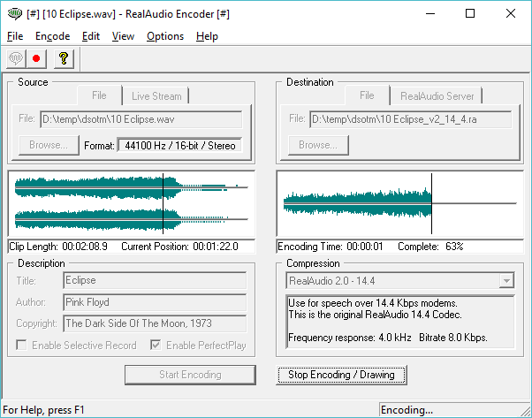Screen dimensions: 532x418
Task: Expand the RealAudio 2.0 - 14.4 compression dropdown
Action: [x=506, y=281]
